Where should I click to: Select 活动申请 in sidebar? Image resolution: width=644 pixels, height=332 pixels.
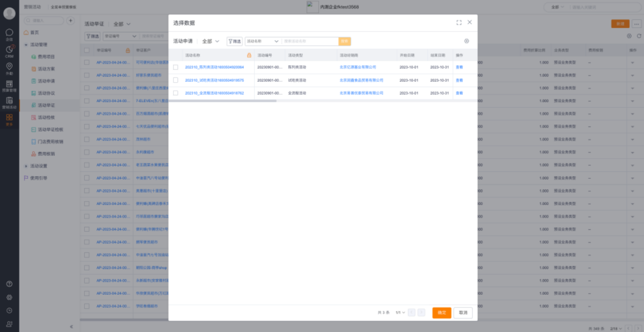point(46,81)
